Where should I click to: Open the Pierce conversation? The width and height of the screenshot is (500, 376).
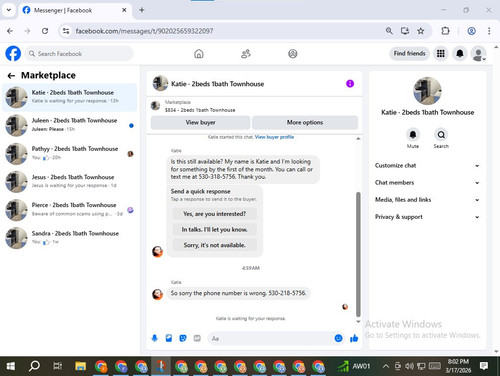tap(69, 210)
